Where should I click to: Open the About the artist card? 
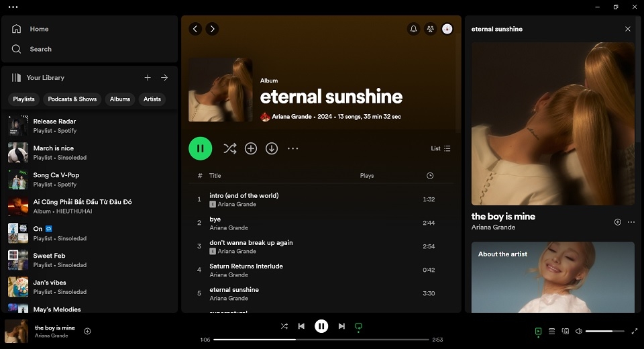coord(553,277)
